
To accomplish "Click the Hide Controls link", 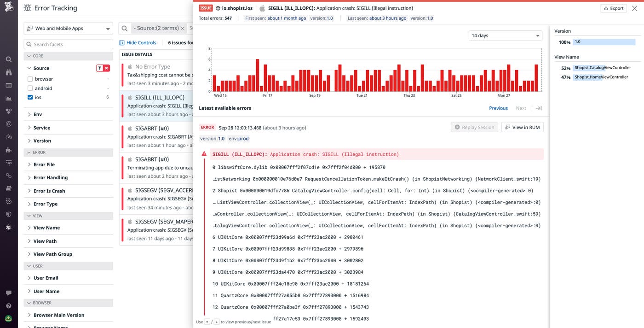I will click(138, 42).
